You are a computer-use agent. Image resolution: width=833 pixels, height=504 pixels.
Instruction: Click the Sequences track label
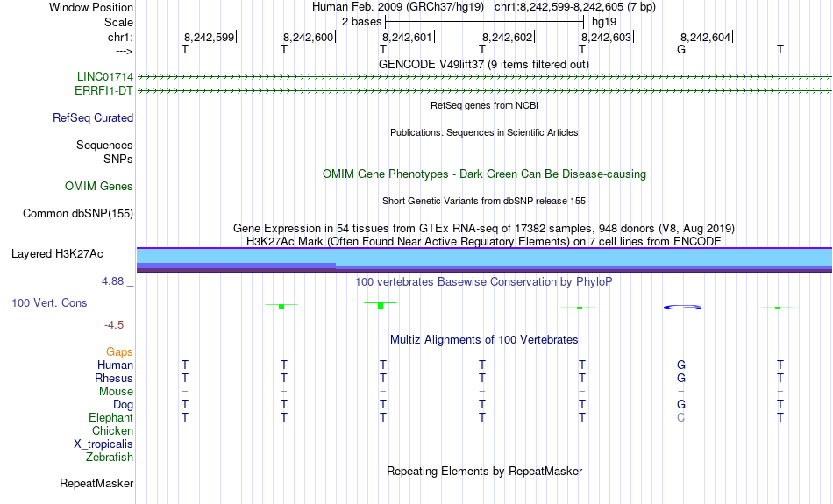[104, 145]
